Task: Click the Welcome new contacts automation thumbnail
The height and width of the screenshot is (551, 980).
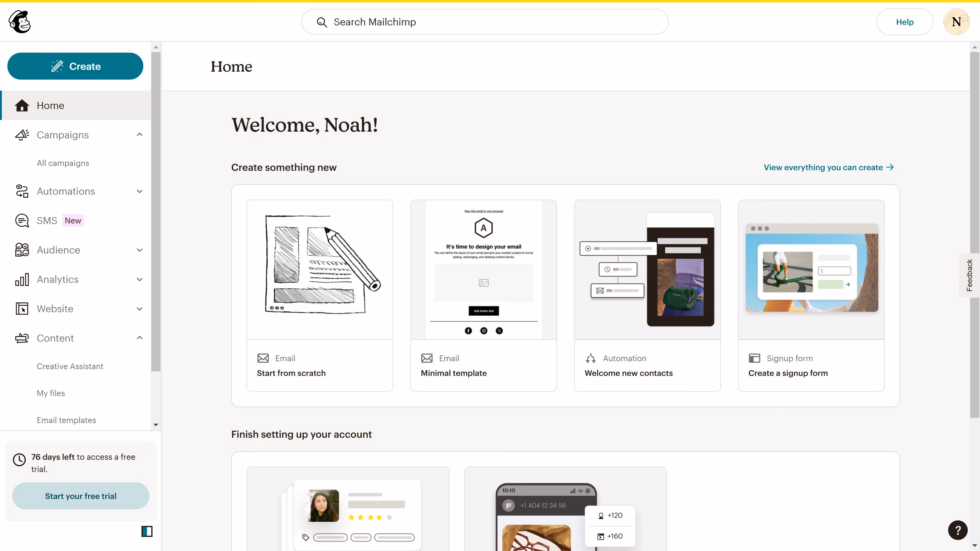Action: 647,270
